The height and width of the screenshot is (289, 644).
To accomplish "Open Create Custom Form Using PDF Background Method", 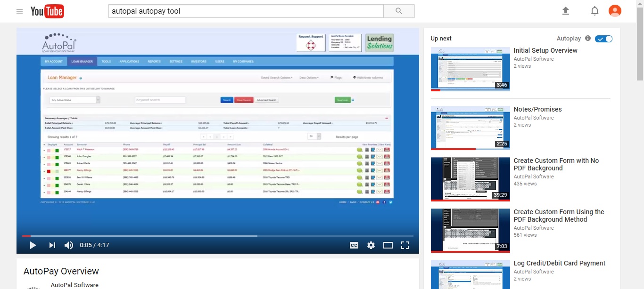I will click(559, 216).
